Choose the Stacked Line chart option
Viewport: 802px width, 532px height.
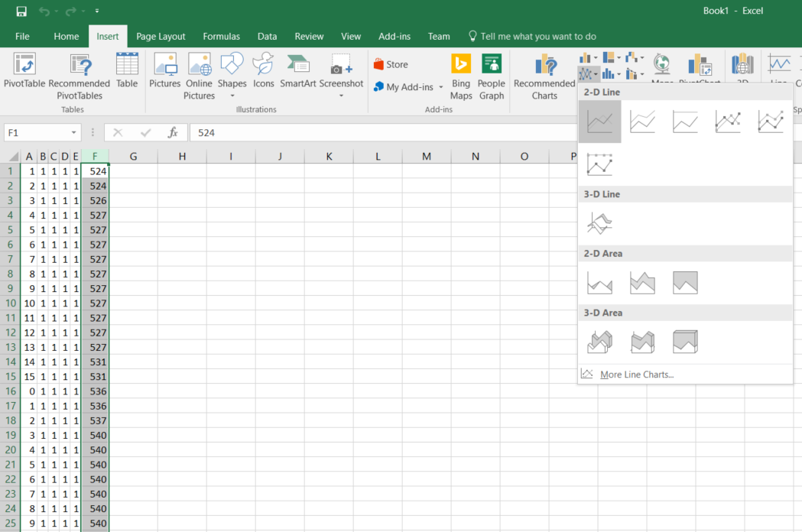pyautogui.click(x=642, y=122)
